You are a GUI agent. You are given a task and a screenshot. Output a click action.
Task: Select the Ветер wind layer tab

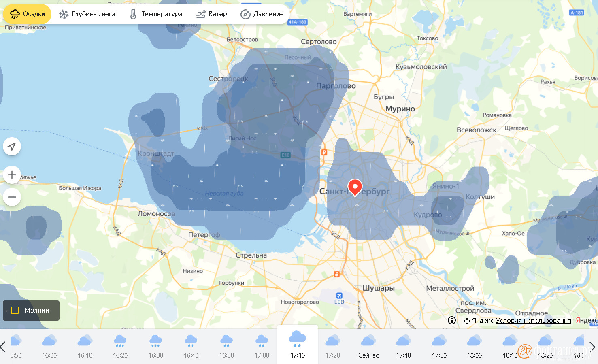click(211, 14)
